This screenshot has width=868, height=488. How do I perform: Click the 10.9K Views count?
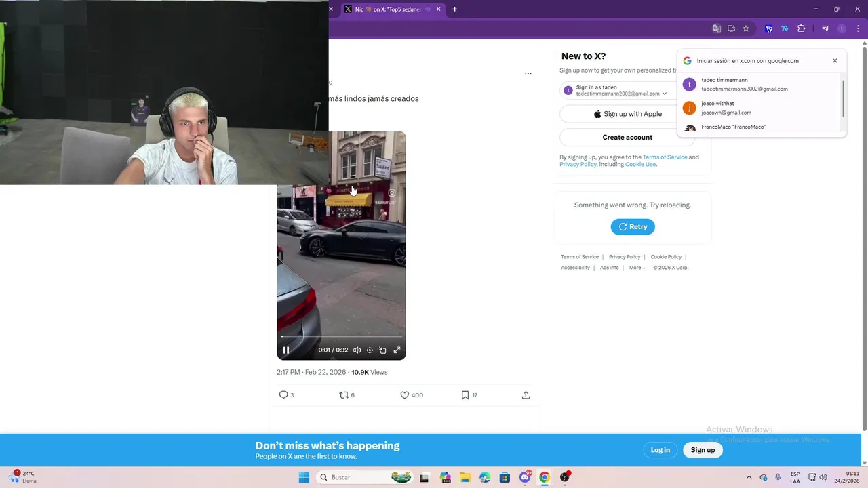[370, 372]
